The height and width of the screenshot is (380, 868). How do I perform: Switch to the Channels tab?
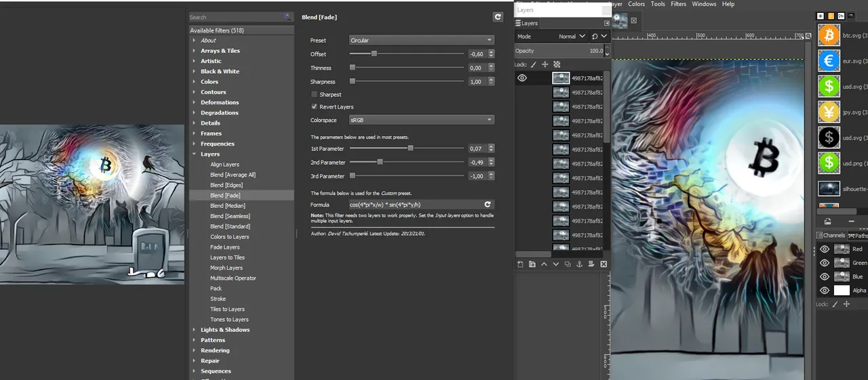point(831,235)
